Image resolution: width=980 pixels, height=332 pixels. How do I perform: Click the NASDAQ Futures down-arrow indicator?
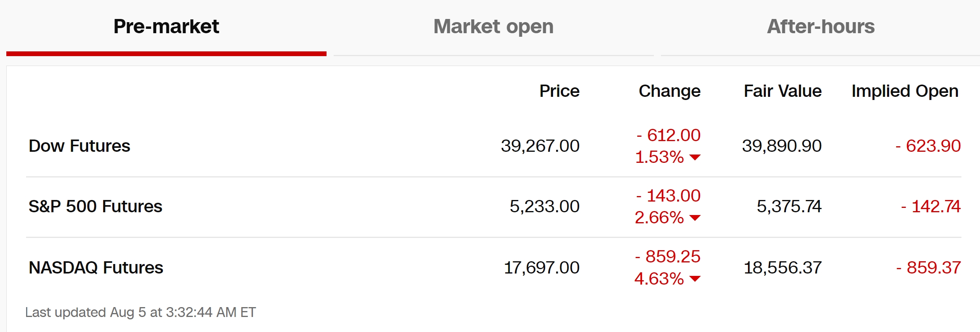pos(695,279)
